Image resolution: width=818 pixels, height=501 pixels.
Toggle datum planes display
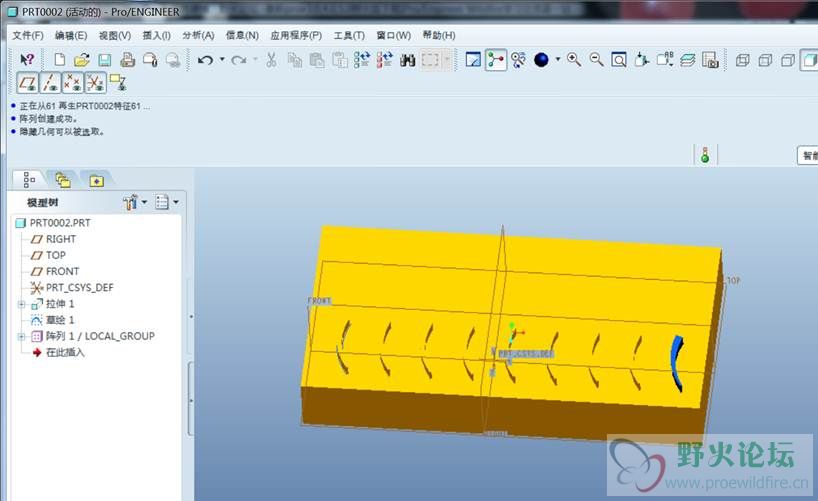(x=28, y=82)
